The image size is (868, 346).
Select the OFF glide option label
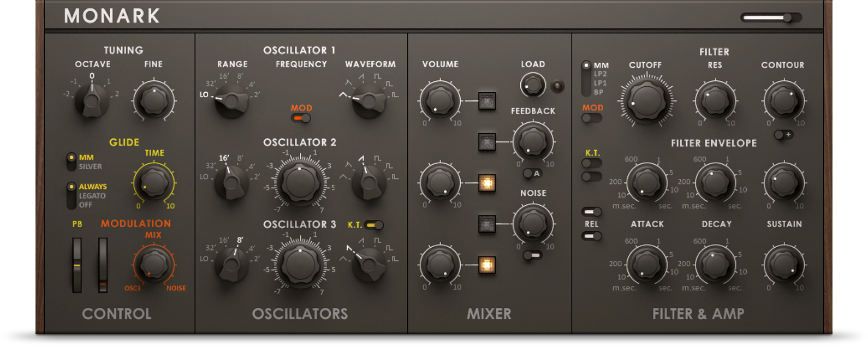85,205
